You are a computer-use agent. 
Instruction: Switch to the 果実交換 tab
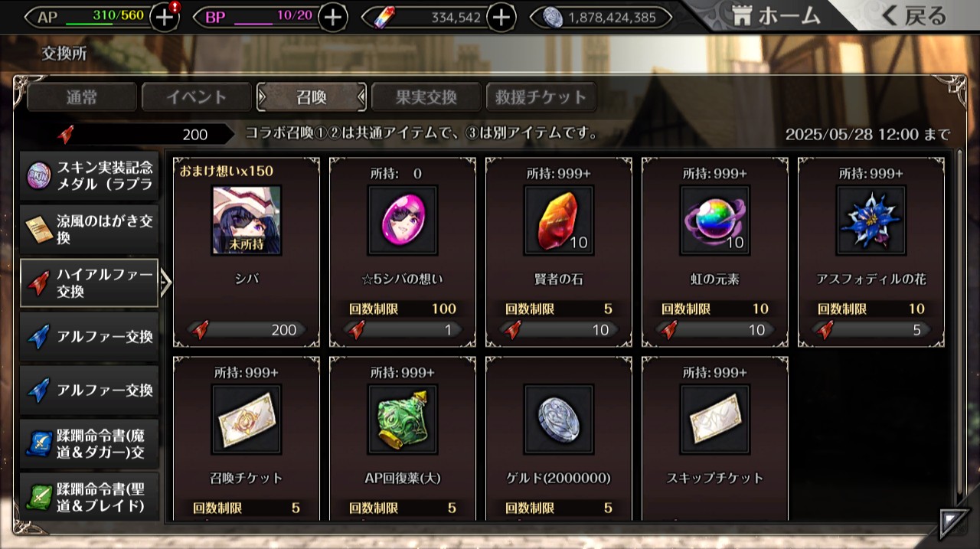(x=426, y=97)
